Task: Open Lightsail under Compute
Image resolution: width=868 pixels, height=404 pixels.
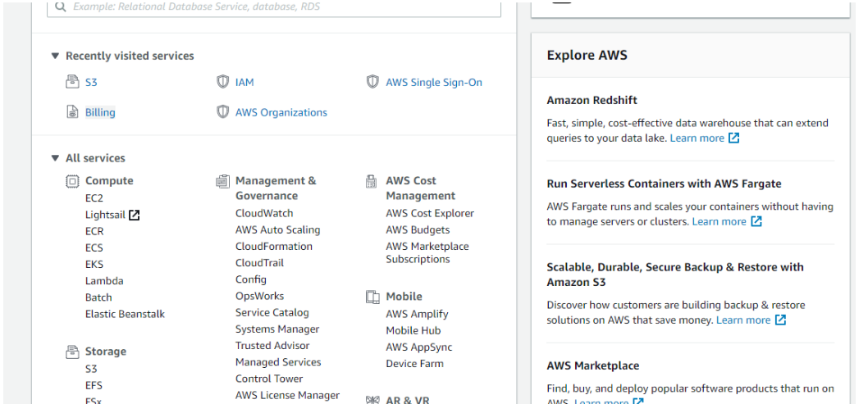Action: 105,215
